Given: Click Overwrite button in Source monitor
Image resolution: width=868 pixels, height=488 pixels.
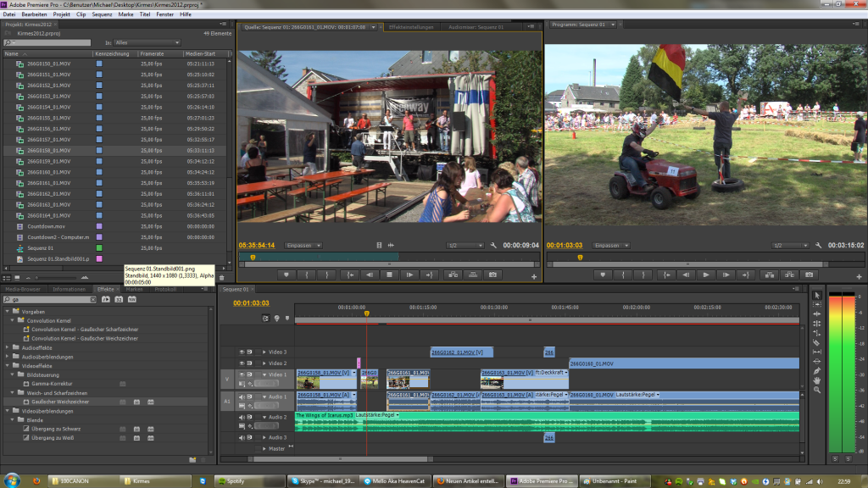Looking at the screenshot, I should pyautogui.click(x=473, y=275).
